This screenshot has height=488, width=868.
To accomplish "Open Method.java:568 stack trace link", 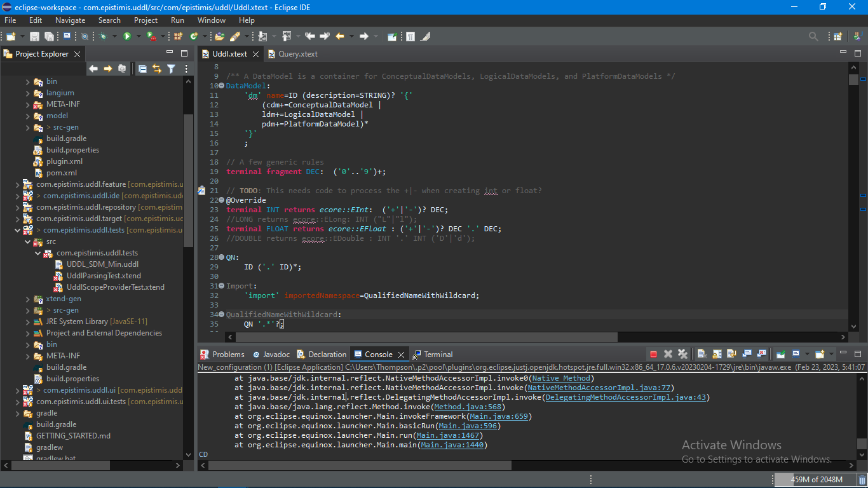I will 468,407.
